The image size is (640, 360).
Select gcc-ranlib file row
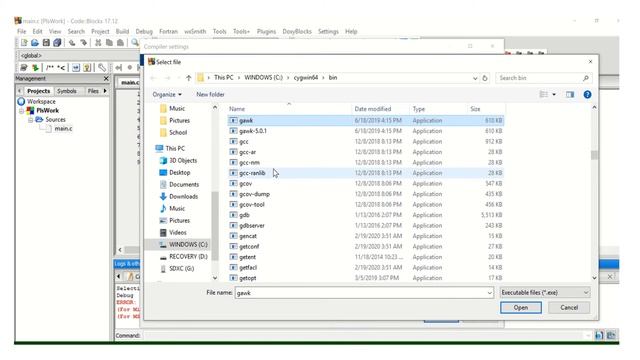point(366,173)
